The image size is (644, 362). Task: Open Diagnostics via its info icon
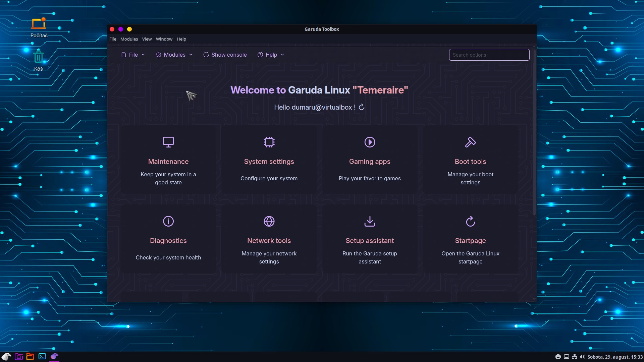pos(168,221)
